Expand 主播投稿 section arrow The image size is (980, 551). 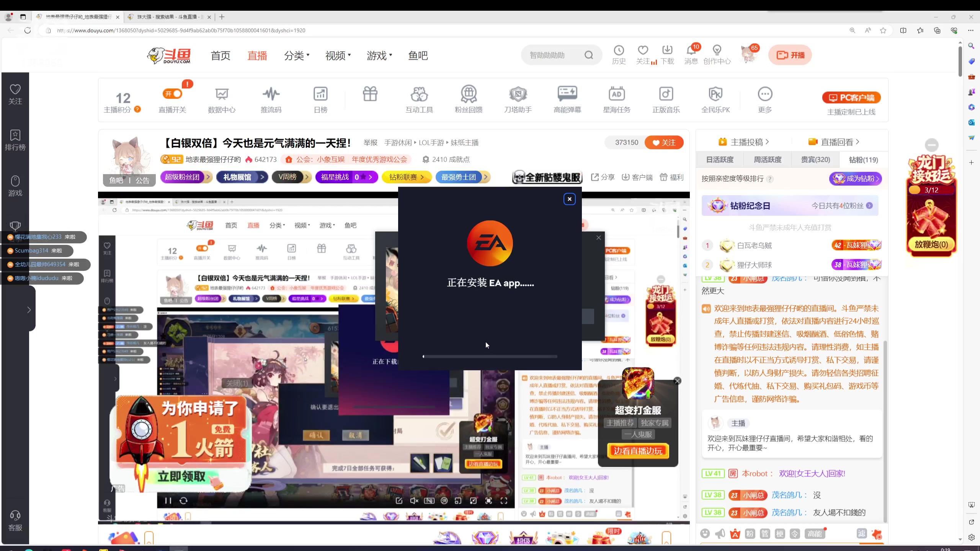tap(768, 142)
